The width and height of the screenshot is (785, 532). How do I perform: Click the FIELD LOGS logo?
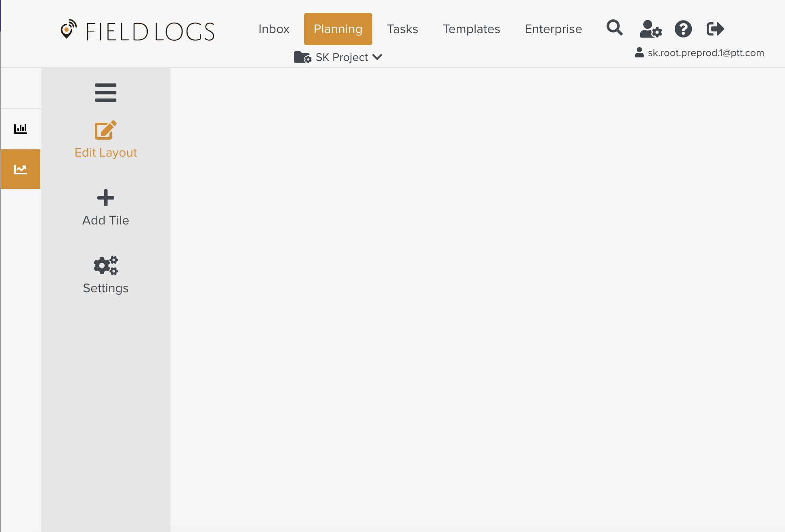[137, 31]
